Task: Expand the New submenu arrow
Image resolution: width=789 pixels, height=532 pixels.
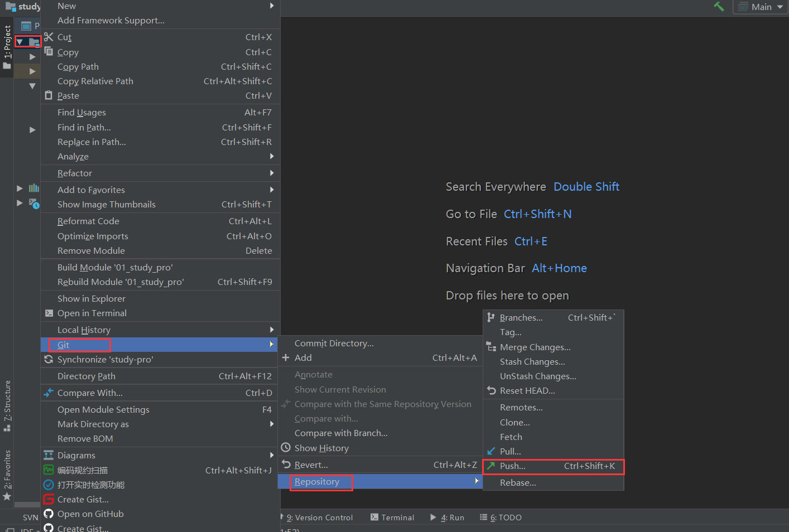Action: click(272, 6)
